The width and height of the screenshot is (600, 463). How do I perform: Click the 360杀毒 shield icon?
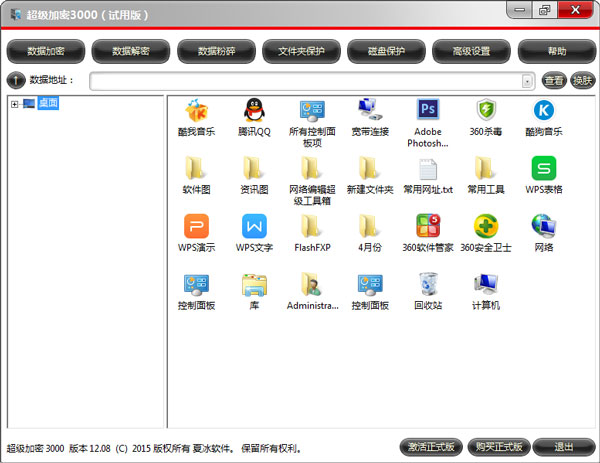tap(486, 110)
